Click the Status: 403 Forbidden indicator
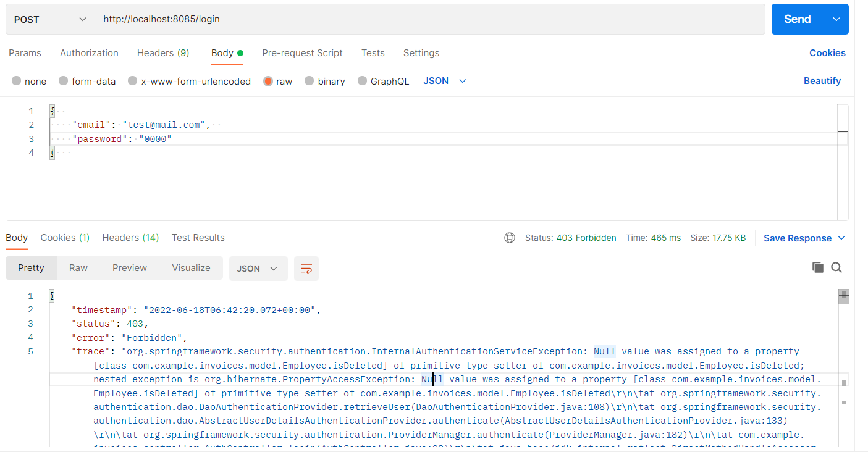Image resolution: width=868 pixels, height=452 pixels. pyautogui.click(x=570, y=238)
